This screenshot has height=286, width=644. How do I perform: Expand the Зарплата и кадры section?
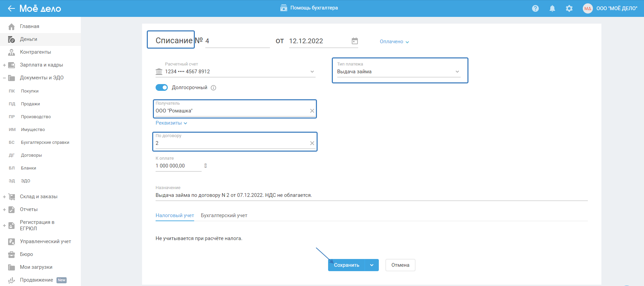tap(4, 65)
